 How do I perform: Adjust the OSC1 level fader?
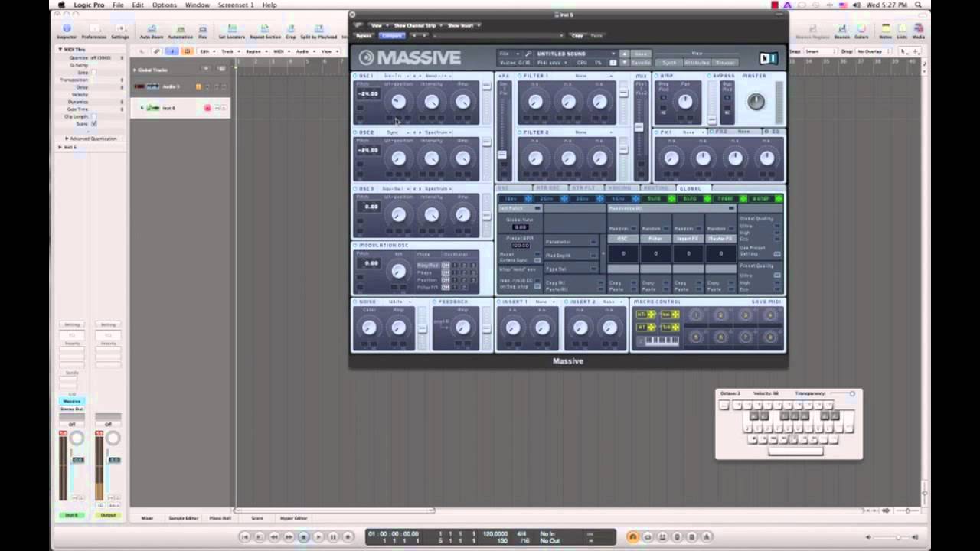[486, 87]
